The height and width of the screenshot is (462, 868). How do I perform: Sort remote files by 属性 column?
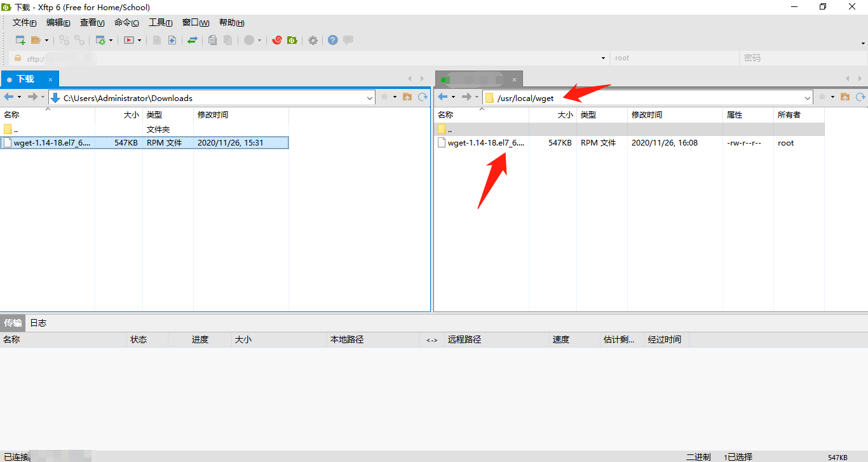(748, 115)
